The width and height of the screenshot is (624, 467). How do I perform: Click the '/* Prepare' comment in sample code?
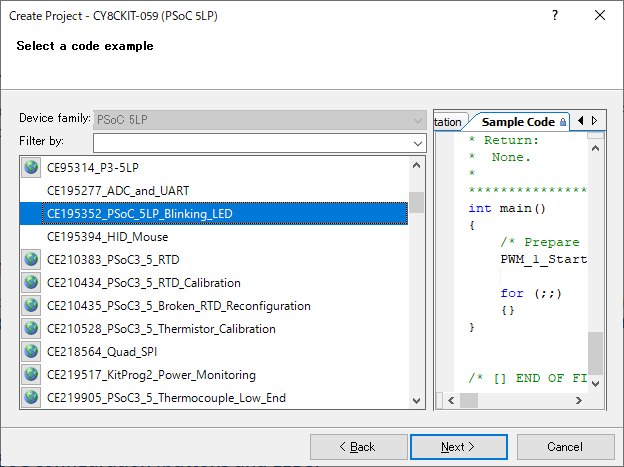540,242
